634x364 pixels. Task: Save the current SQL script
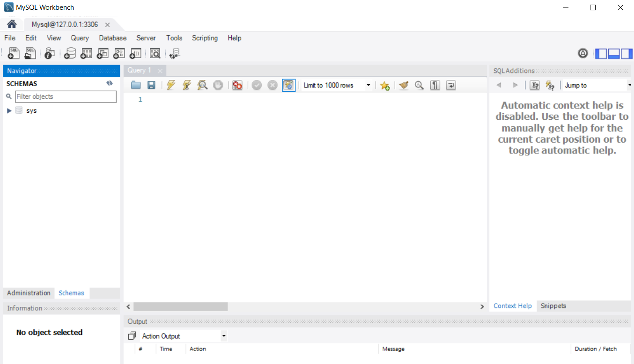[x=151, y=85]
